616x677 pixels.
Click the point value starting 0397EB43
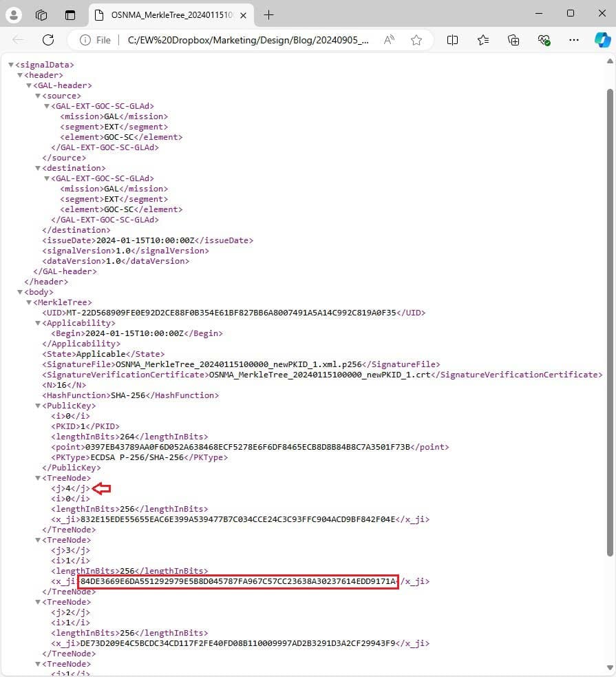pos(248,447)
